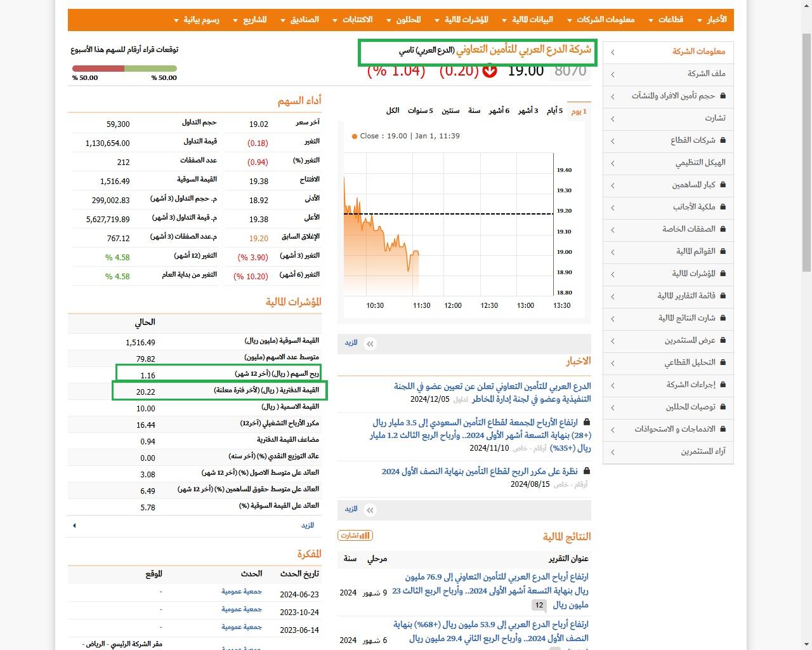Click the small arrow icon under financial indicators
Screen dimensions: 812x650
pos(74,526)
